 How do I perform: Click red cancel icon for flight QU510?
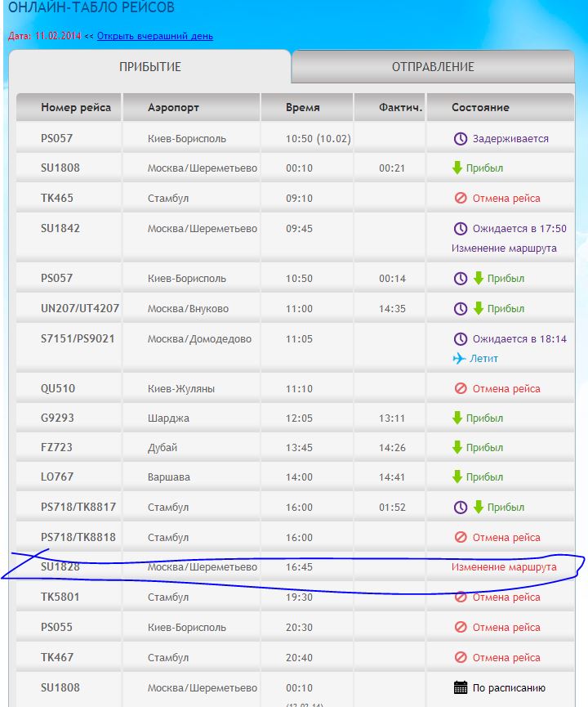tap(460, 389)
